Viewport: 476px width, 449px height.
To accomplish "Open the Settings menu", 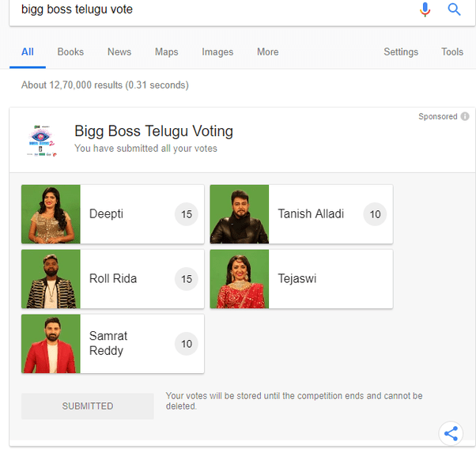I will [x=401, y=52].
